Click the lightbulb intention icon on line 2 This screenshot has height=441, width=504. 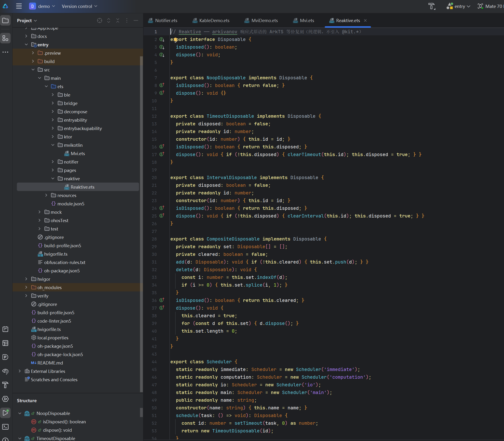[175, 39]
